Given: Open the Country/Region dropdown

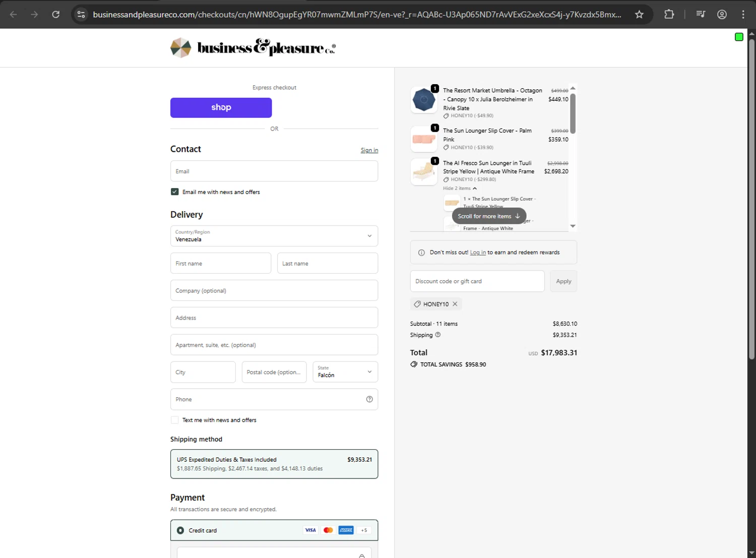Looking at the screenshot, I should click(x=274, y=236).
